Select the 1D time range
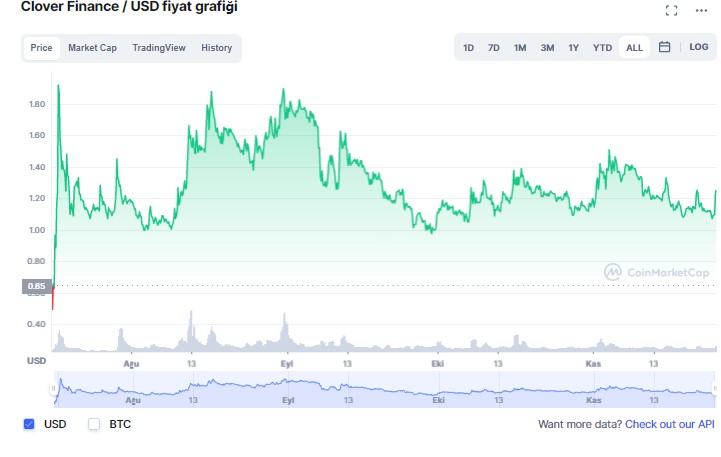The height and width of the screenshot is (457, 721). pos(469,48)
